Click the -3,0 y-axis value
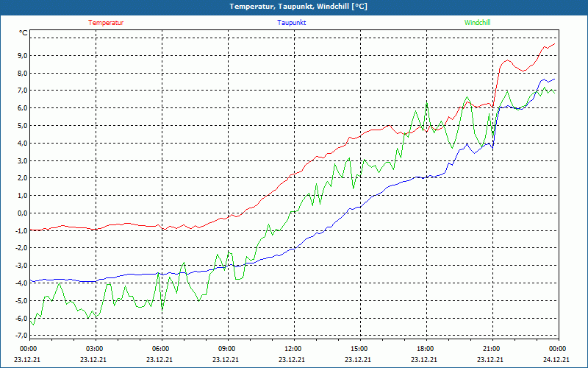Screen dimensions: 588x368 [22, 266]
